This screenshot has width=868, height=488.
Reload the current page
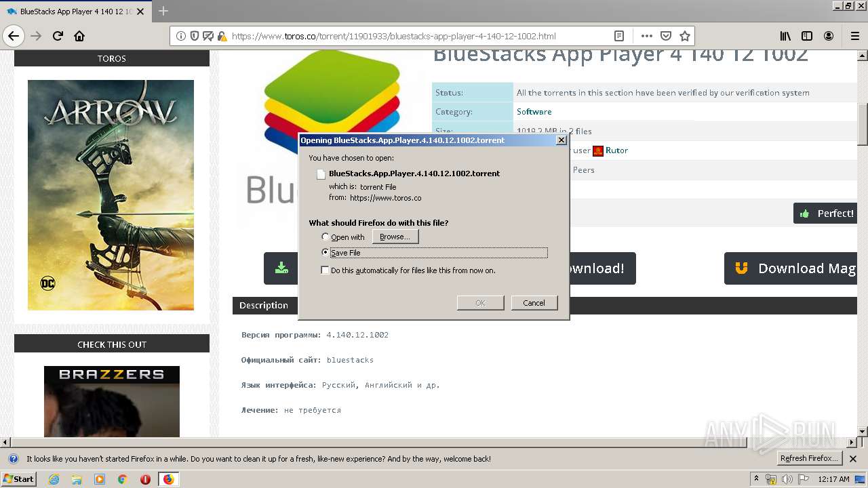tap(58, 36)
